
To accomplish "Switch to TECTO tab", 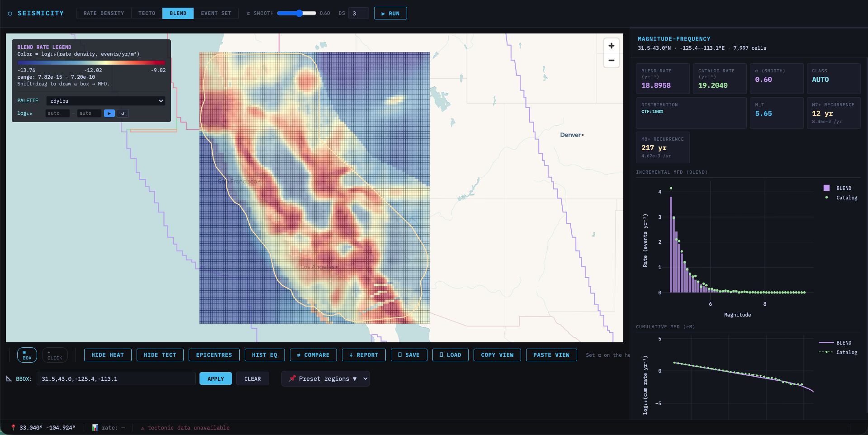I will (147, 13).
